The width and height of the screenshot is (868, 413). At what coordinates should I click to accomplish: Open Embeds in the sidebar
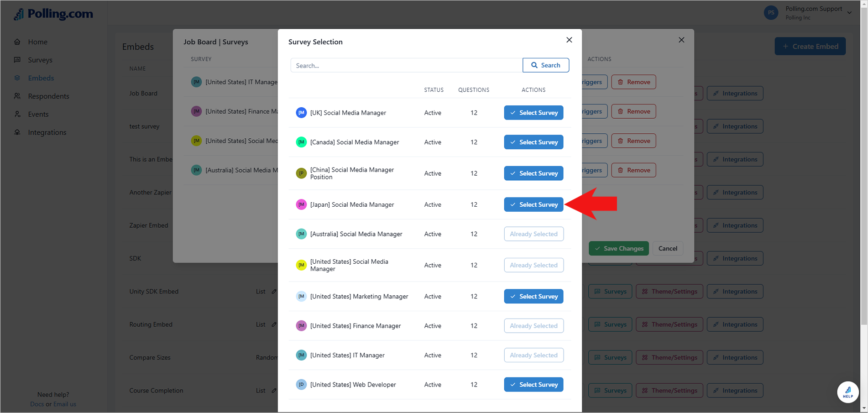(41, 78)
